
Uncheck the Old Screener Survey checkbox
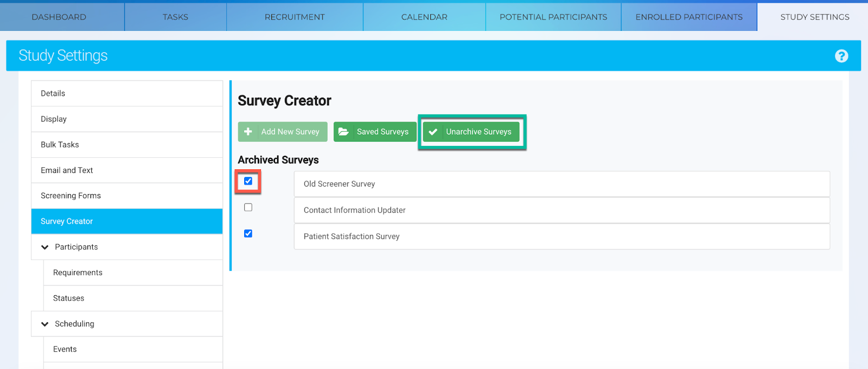pos(248,181)
